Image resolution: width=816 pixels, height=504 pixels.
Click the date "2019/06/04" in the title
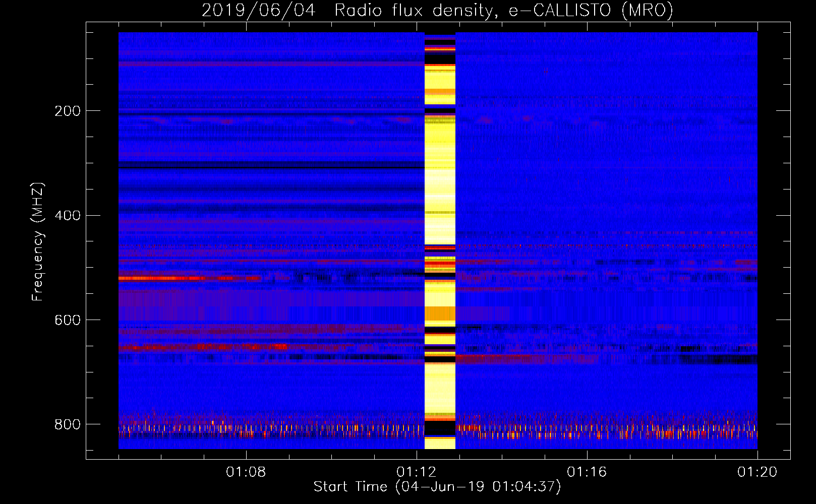[x=259, y=10]
